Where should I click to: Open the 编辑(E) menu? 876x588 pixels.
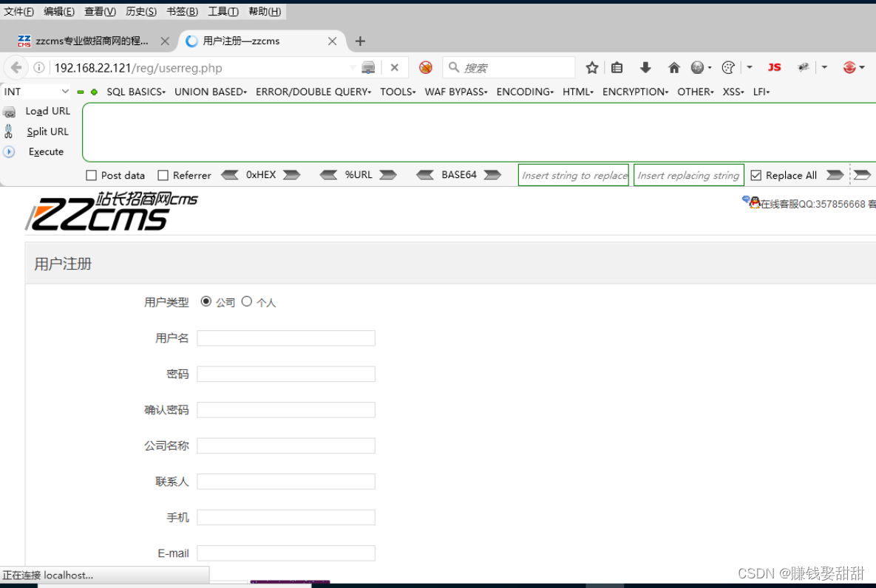(x=59, y=11)
